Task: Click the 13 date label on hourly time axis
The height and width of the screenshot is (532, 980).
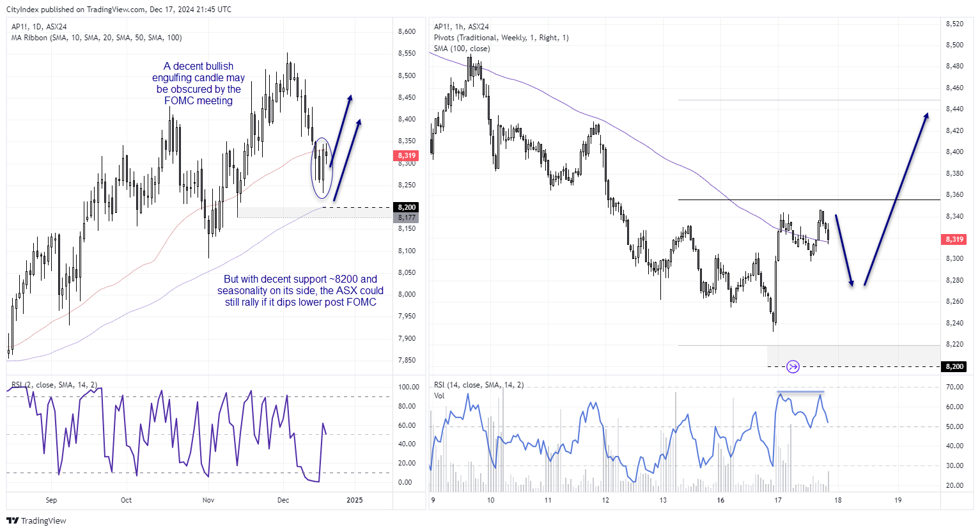Action: pos(663,500)
